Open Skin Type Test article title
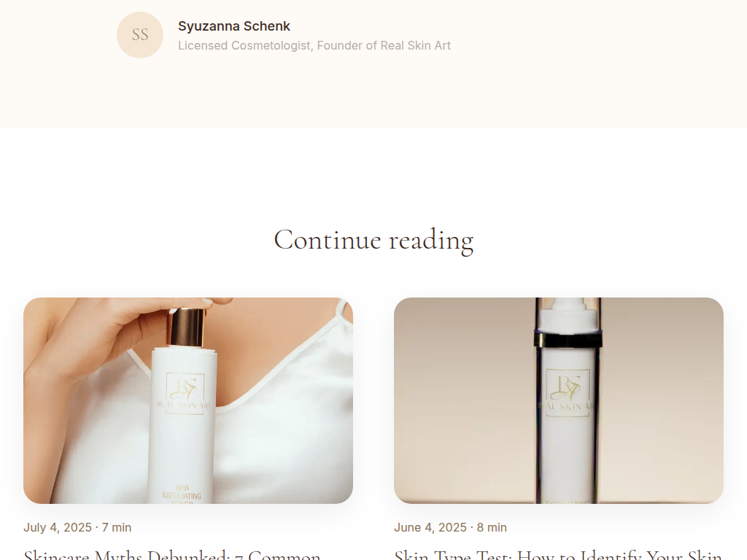 pos(558,555)
